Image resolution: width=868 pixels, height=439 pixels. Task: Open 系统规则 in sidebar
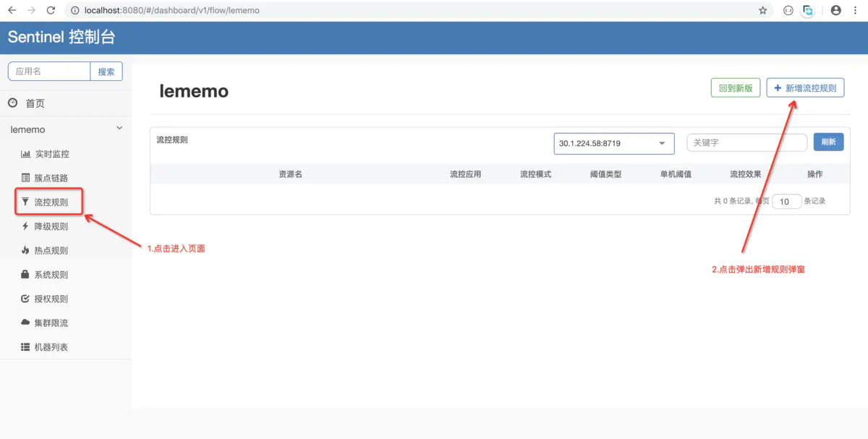52,275
